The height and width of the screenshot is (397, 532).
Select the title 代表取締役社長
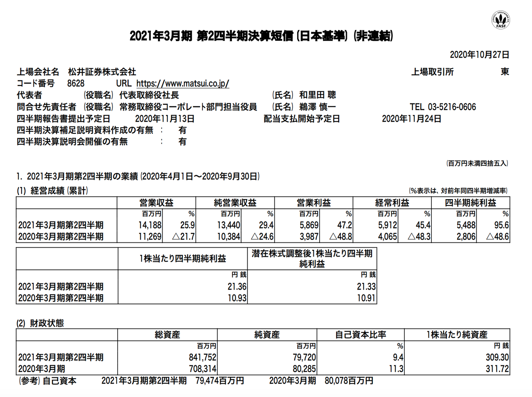click(149, 95)
